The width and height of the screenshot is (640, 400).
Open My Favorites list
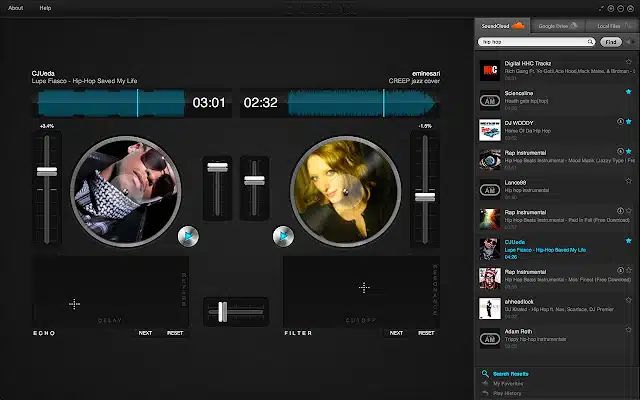(508, 384)
